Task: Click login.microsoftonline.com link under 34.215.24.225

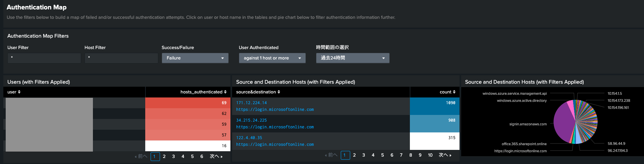Action: tap(275, 127)
